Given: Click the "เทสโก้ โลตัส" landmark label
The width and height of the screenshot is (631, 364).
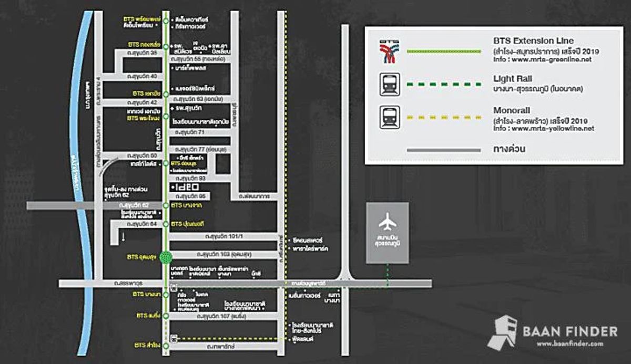Looking at the screenshot, I should pos(144,163).
